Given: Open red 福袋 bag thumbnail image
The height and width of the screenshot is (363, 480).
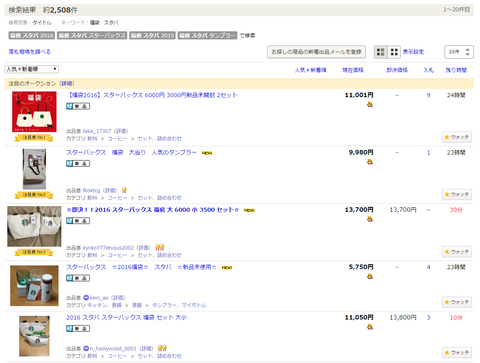Looking at the screenshot, I should click(34, 112).
